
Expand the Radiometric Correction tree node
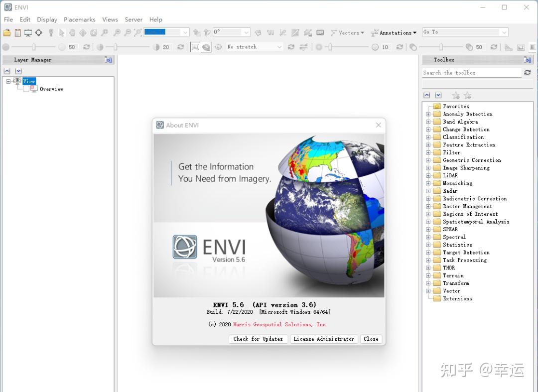click(429, 198)
